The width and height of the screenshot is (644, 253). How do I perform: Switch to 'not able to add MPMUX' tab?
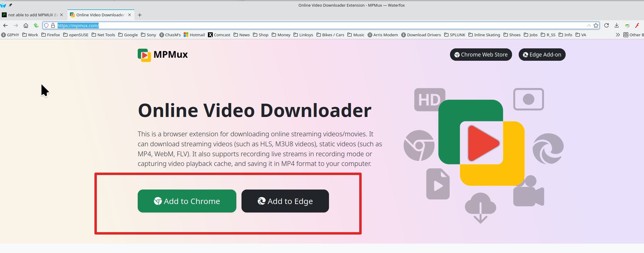tap(33, 15)
